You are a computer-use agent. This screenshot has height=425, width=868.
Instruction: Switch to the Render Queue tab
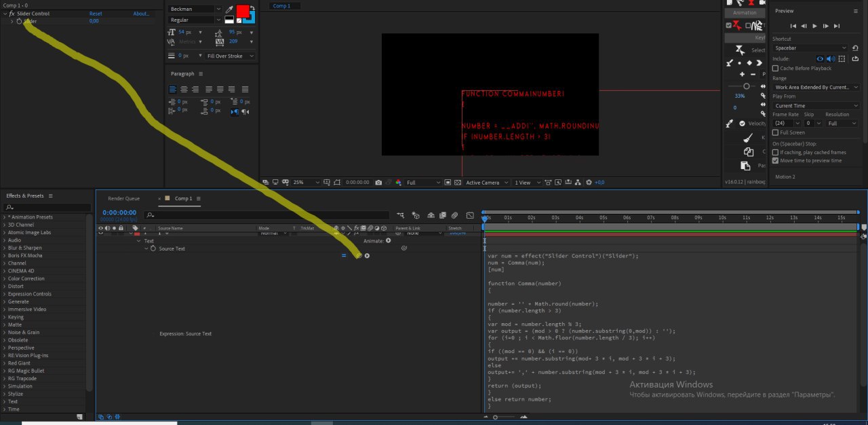click(123, 198)
